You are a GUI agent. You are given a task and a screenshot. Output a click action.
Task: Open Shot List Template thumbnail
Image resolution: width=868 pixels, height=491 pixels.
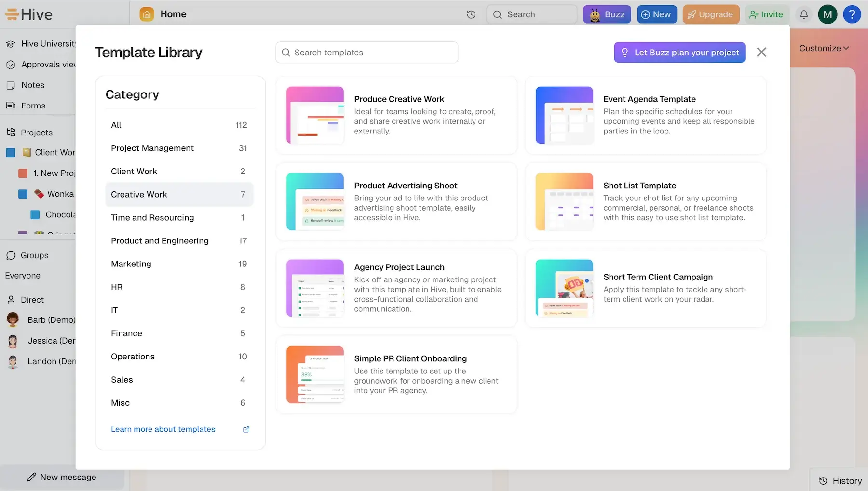pyautogui.click(x=564, y=201)
